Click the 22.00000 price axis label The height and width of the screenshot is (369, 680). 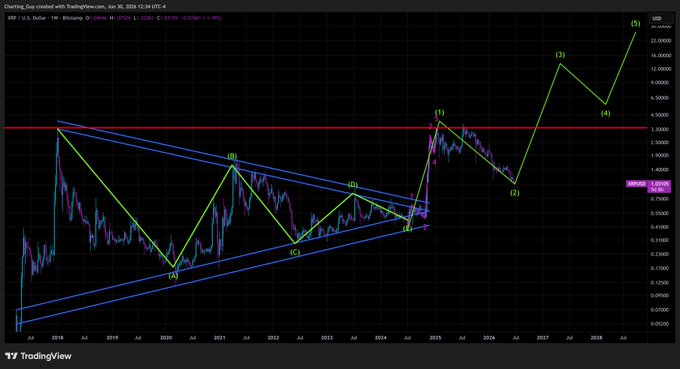pyautogui.click(x=660, y=41)
